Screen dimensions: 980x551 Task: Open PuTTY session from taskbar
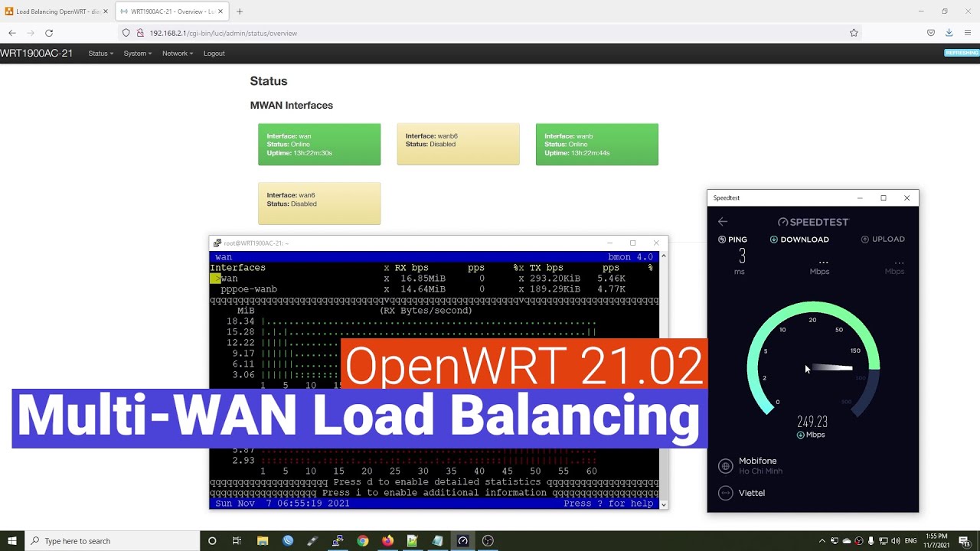click(338, 541)
